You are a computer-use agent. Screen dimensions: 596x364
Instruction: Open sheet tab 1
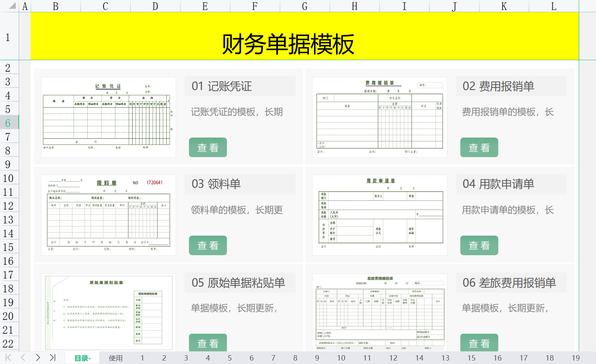click(x=142, y=357)
